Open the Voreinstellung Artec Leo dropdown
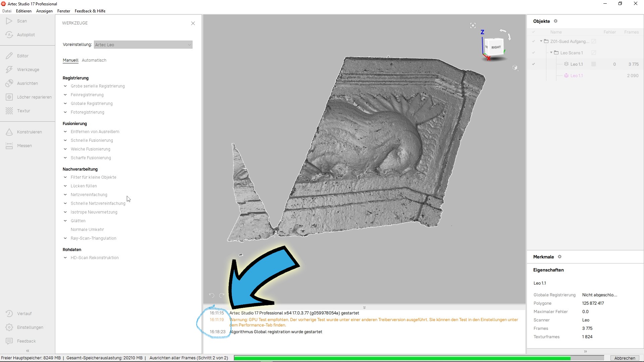 (143, 45)
